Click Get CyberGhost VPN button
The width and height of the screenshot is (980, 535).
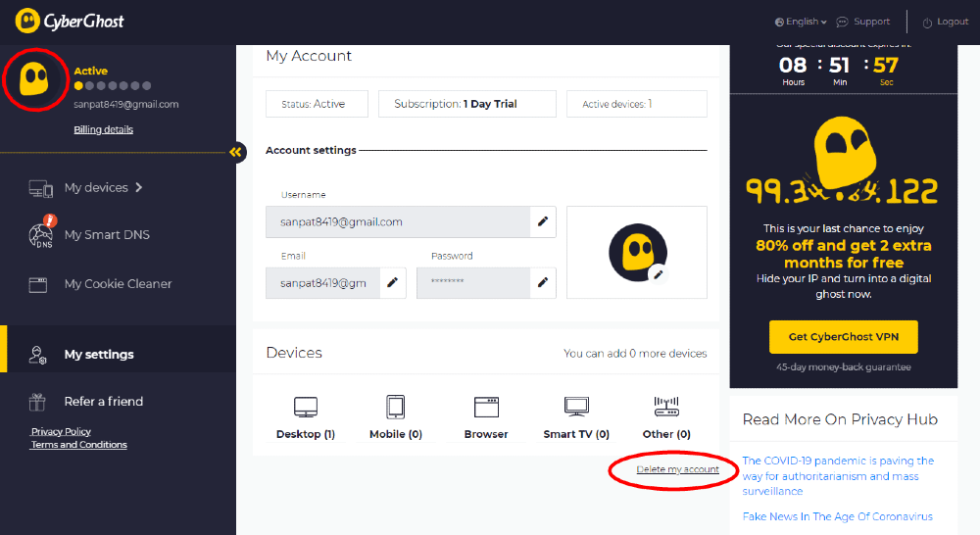click(843, 337)
